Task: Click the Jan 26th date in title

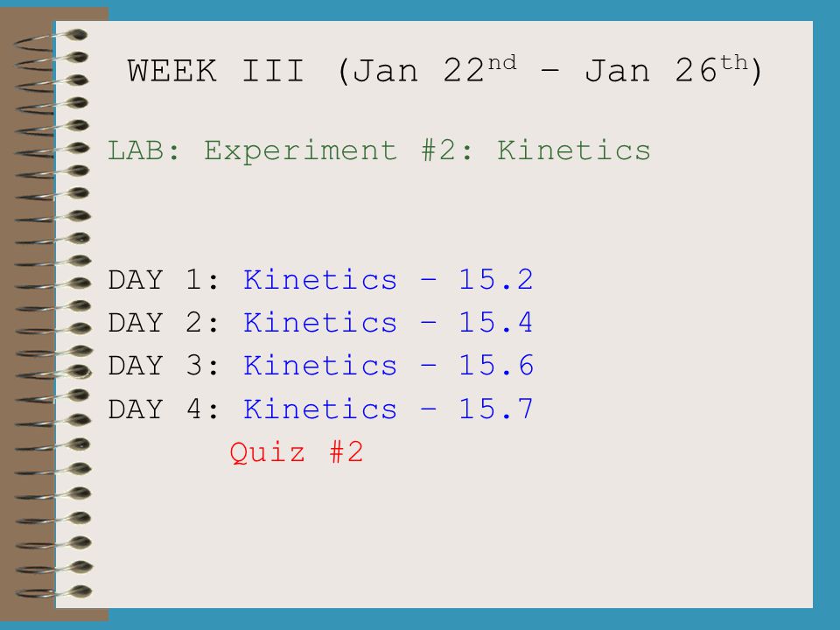Action: pos(667,70)
